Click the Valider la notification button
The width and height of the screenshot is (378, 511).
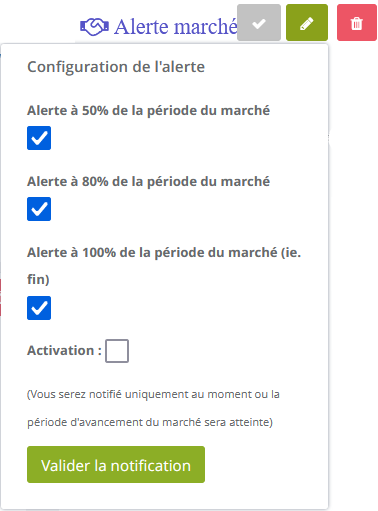116,465
